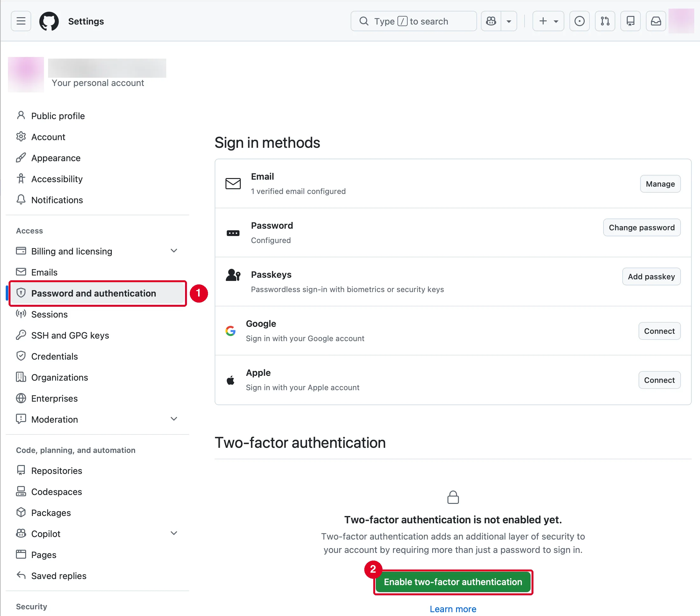Open the Copilot chat icon
Image resolution: width=700 pixels, height=616 pixels.
click(491, 21)
